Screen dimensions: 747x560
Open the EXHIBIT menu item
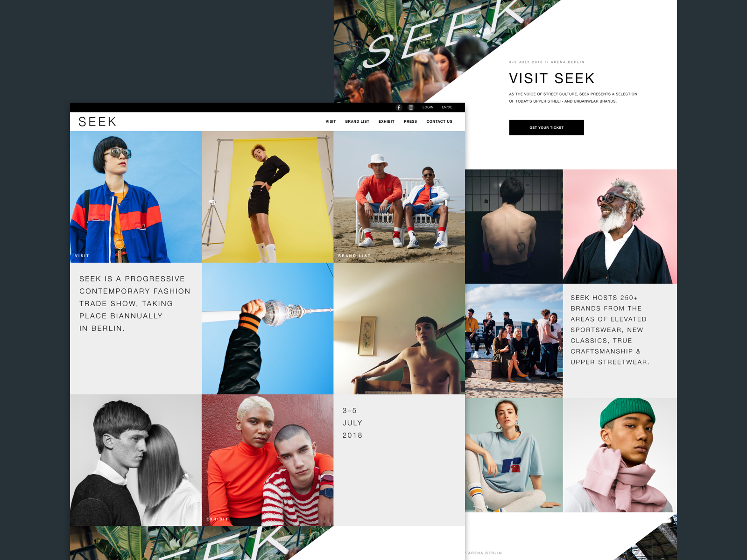(386, 121)
